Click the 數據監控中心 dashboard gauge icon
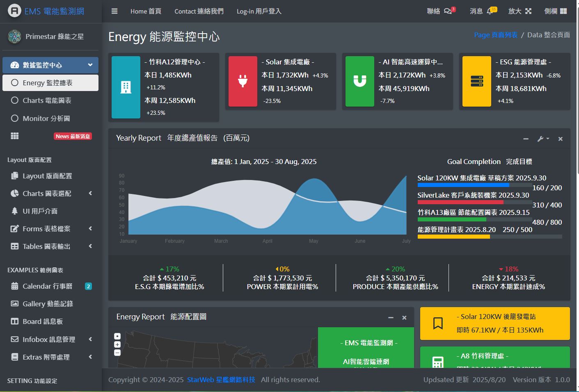 pos(15,65)
